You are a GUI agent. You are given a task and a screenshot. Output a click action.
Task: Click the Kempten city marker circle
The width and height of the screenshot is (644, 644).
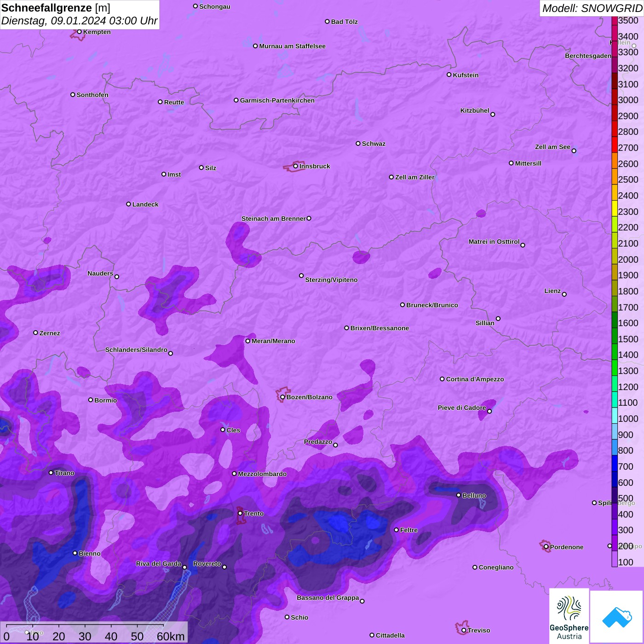[x=79, y=32]
